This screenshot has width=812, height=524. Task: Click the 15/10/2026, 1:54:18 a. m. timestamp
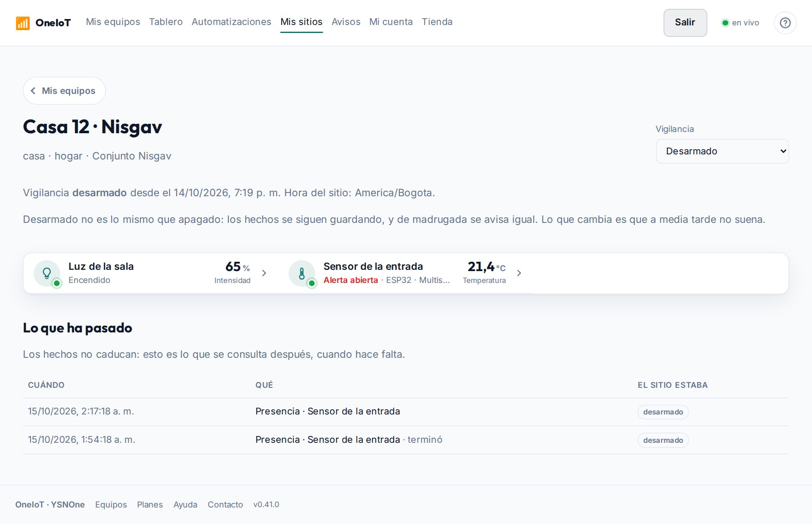[82, 440]
